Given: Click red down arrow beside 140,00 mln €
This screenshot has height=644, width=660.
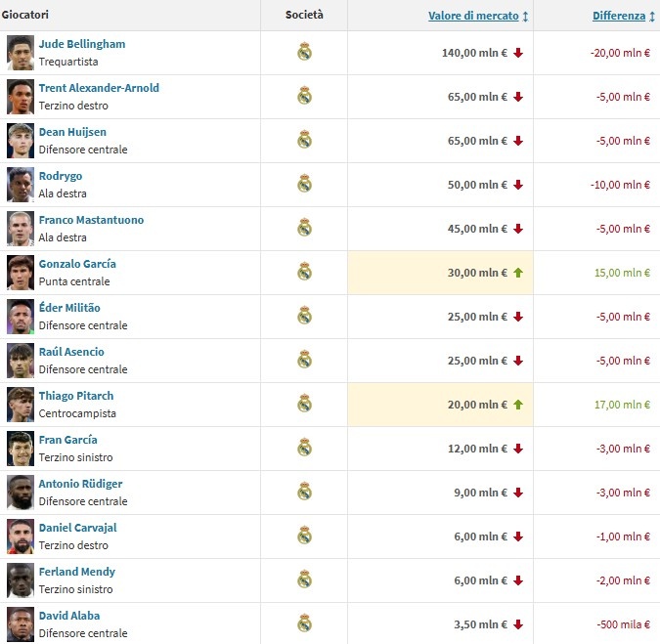Looking at the screenshot, I should tap(518, 53).
